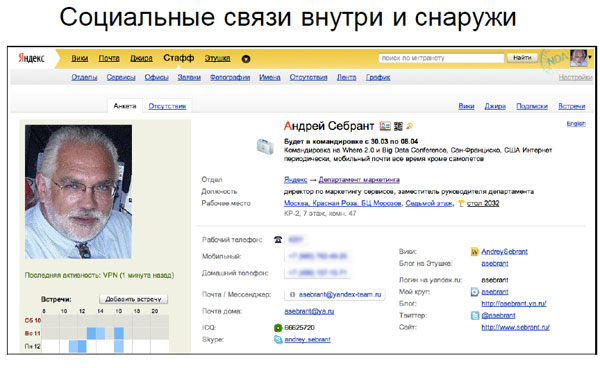Go to the Залами section
600x368 pixels.
[189, 77]
